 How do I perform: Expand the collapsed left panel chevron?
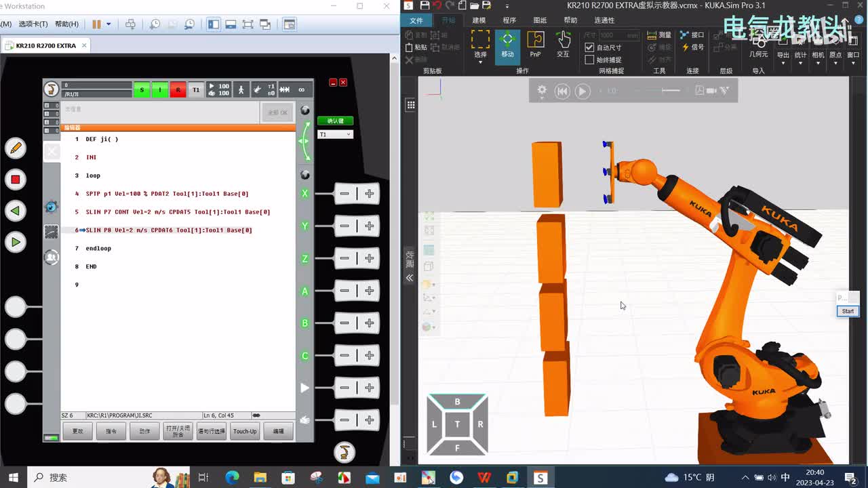click(x=410, y=278)
